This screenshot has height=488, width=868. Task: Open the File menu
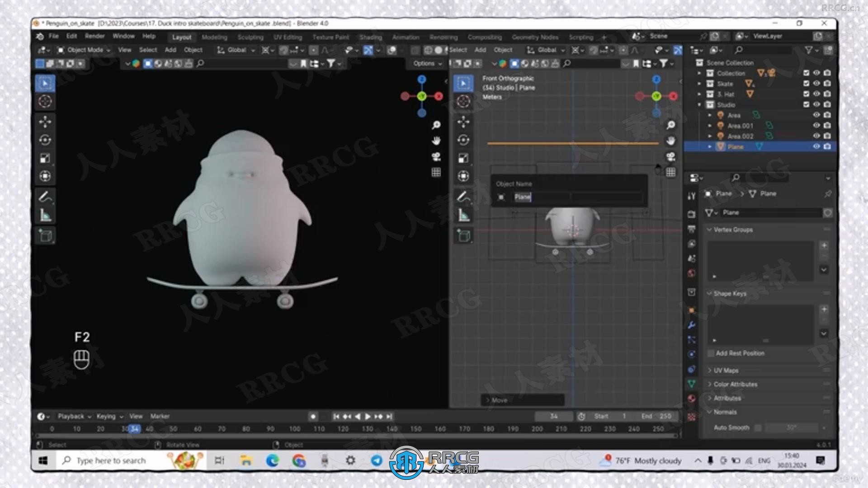pos(53,36)
